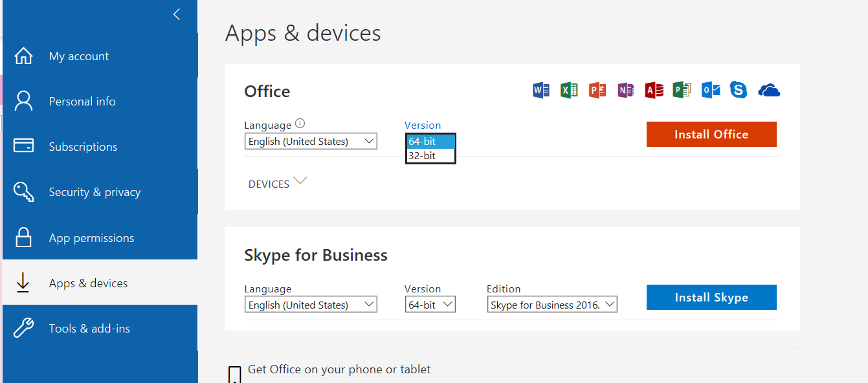
Task: Click the Outlook app icon
Action: click(711, 90)
